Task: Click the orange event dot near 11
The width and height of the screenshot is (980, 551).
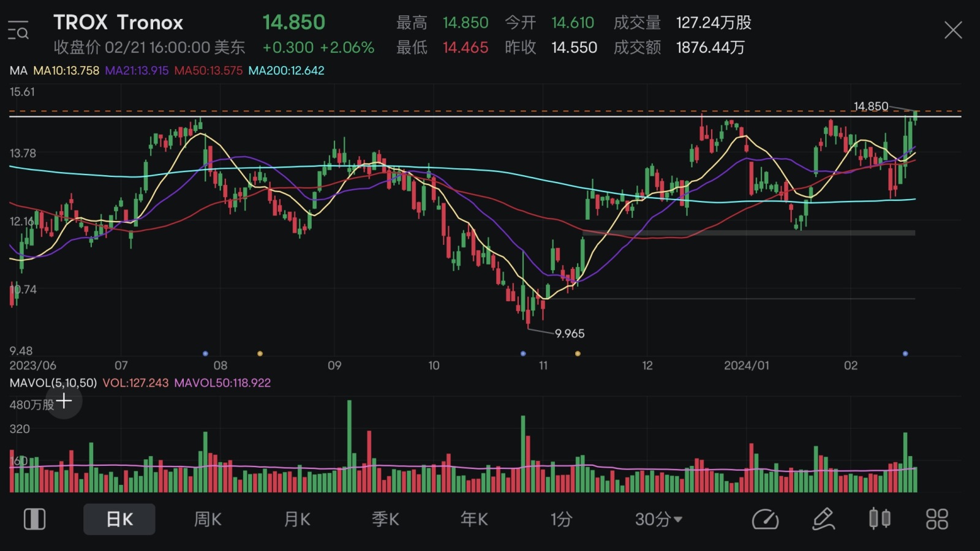Action: [578, 353]
